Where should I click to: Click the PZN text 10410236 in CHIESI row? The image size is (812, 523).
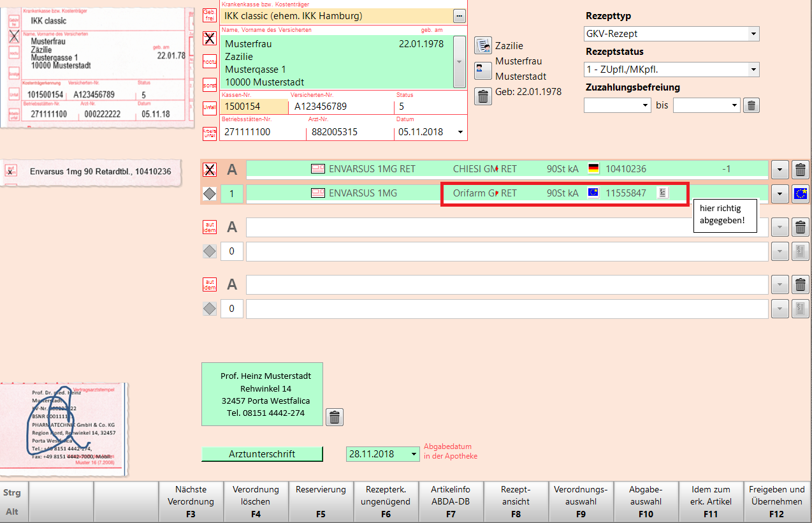click(626, 169)
